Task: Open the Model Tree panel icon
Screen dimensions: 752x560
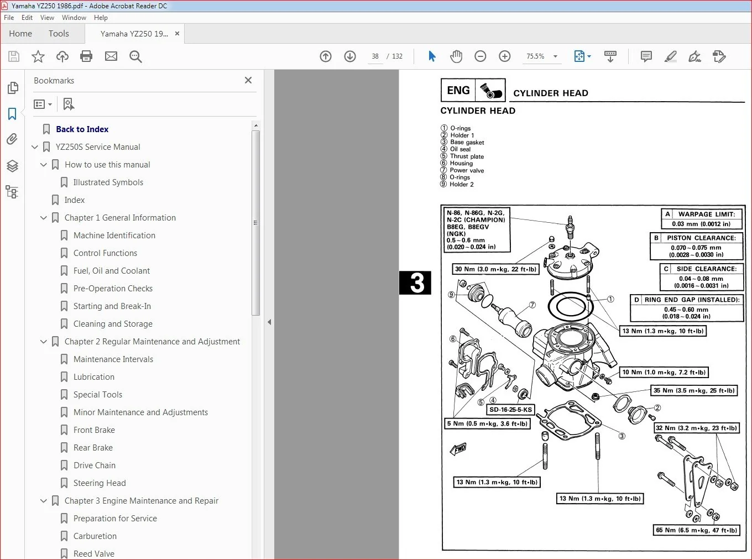Action: point(12,192)
